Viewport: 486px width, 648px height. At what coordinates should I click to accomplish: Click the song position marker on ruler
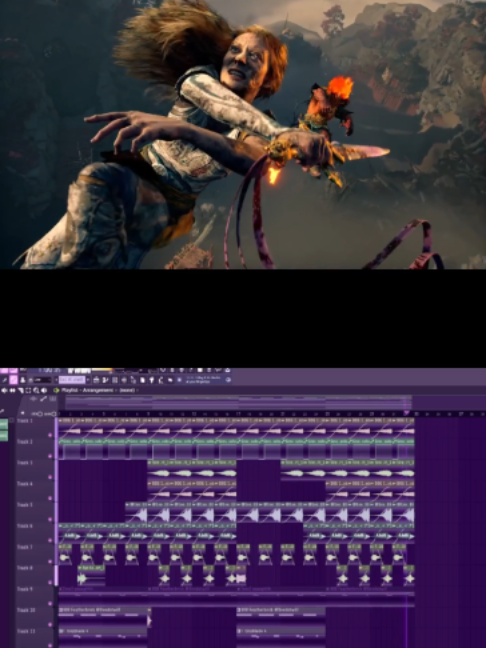[406, 413]
